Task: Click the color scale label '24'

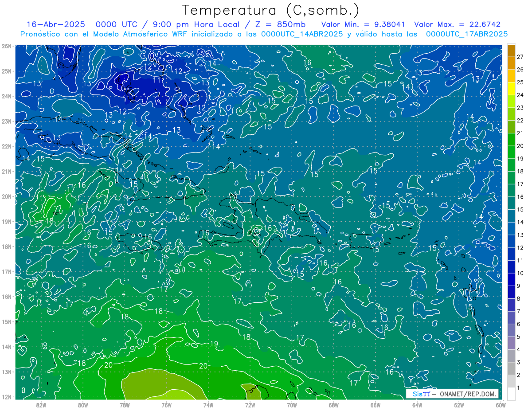Action: pyautogui.click(x=520, y=95)
